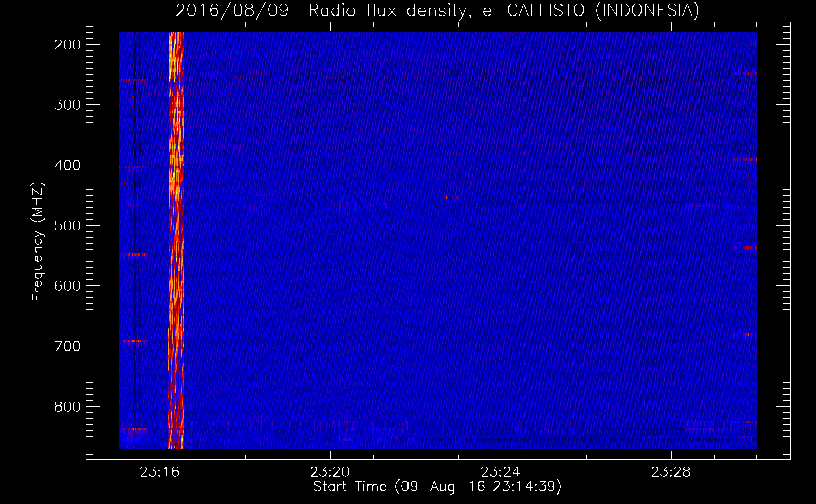The width and height of the screenshot is (816, 504).
Task: Click the "Frequency (MHZ)" y-axis label
Action: [38, 242]
